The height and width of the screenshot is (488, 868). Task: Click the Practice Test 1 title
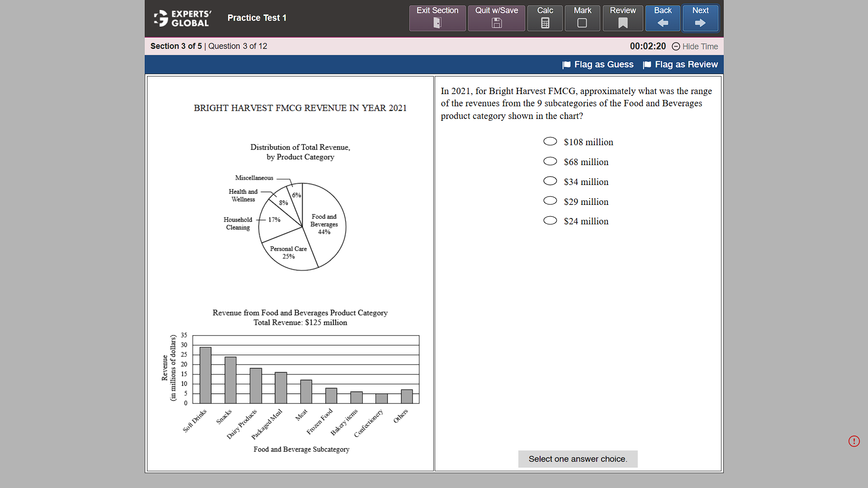coord(256,18)
